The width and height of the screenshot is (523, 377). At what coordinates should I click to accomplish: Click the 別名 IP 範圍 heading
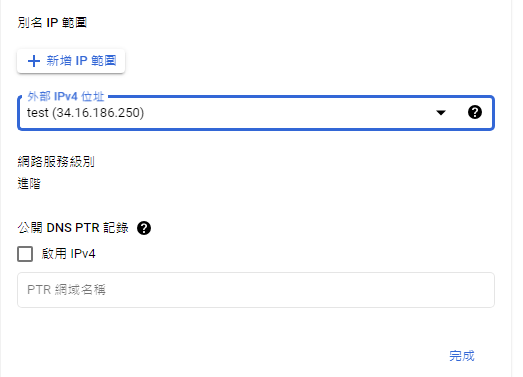tap(52, 23)
